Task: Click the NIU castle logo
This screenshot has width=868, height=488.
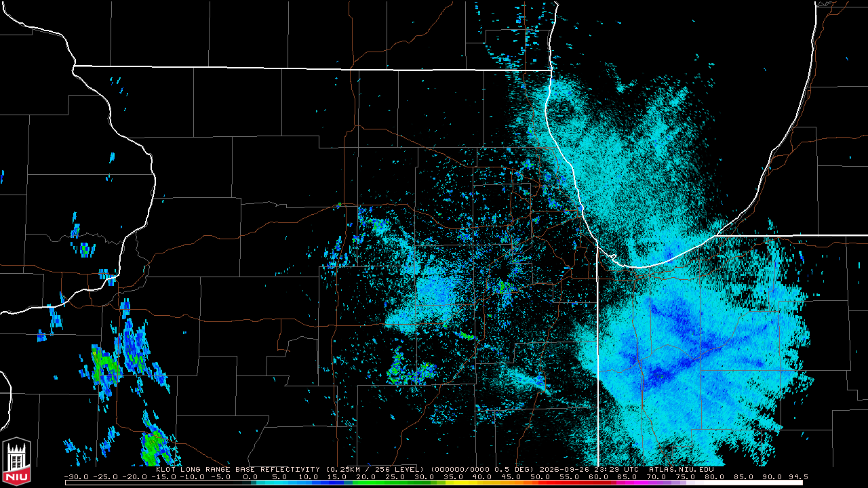Action: click(17, 461)
